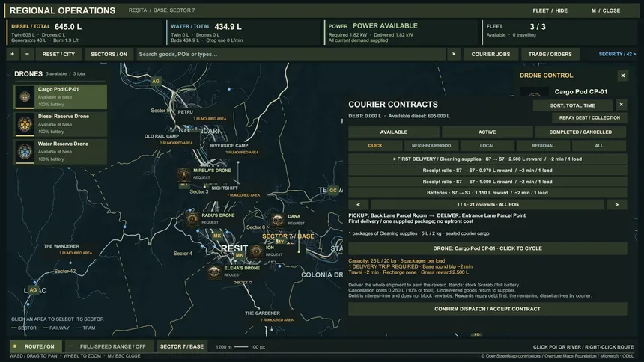644x362 pixels.
Task: Click Elena's Drone request icon on the map
Action: 214,271
